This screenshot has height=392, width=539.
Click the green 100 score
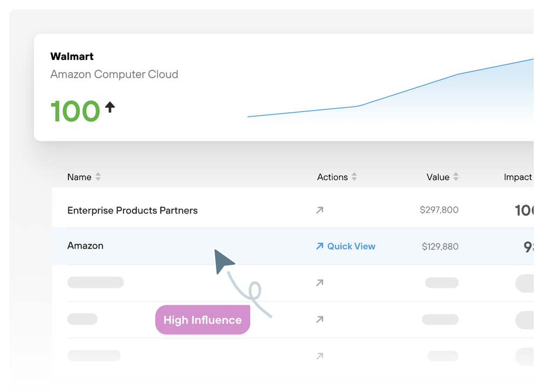click(75, 111)
